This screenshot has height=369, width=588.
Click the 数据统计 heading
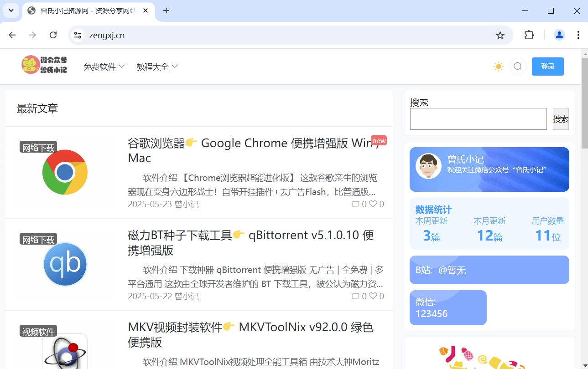(x=433, y=210)
